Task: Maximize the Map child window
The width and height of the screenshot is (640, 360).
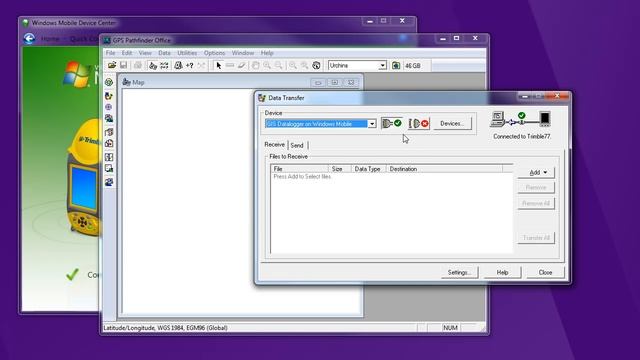Action: (334, 83)
